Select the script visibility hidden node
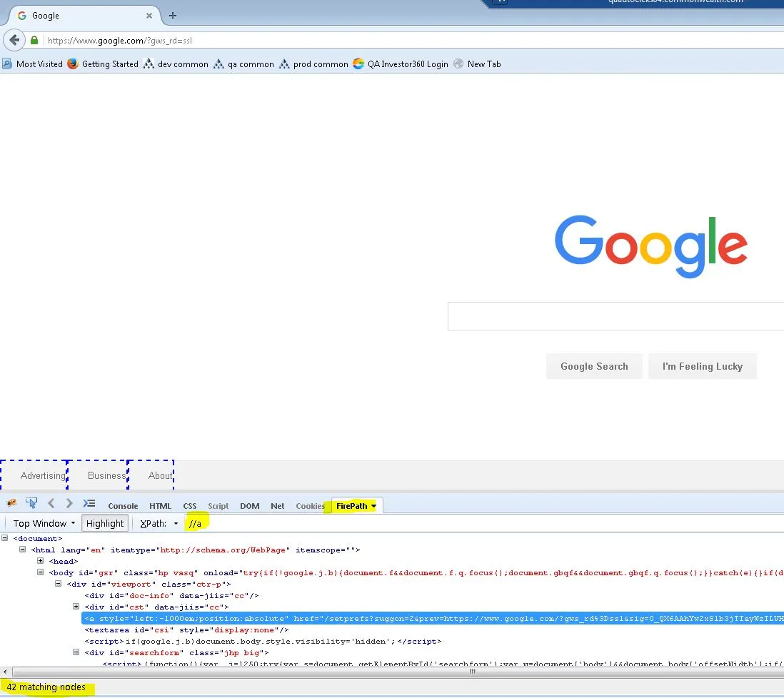Viewport: 784px width, 698px height. pyautogui.click(x=263, y=642)
